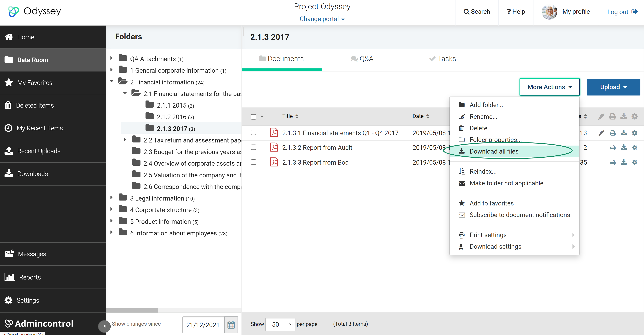Click the Odyssey logo icon
This screenshot has width=644, height=335.
click(x=13, y=12)
